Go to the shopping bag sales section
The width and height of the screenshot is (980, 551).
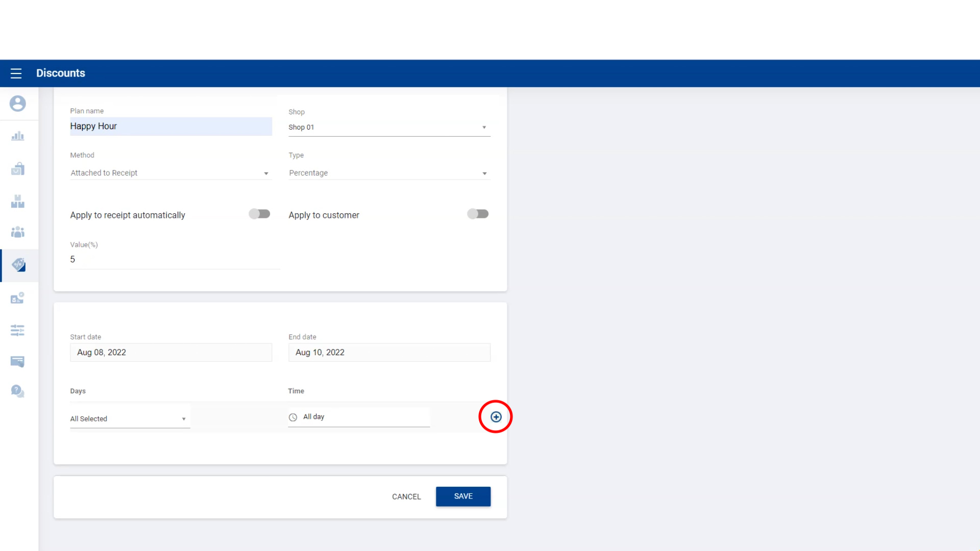(x=18, y=169)
